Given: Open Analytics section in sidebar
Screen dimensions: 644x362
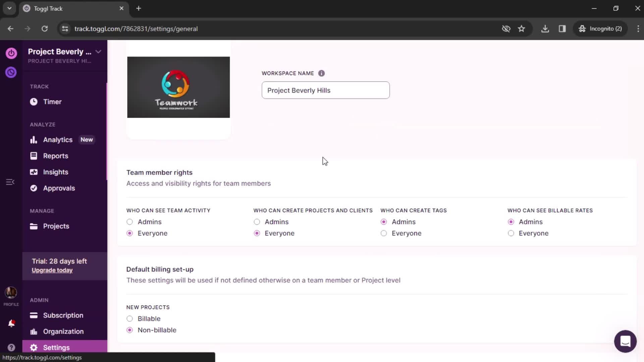Looking at the screenshot, I should point(58,140).
